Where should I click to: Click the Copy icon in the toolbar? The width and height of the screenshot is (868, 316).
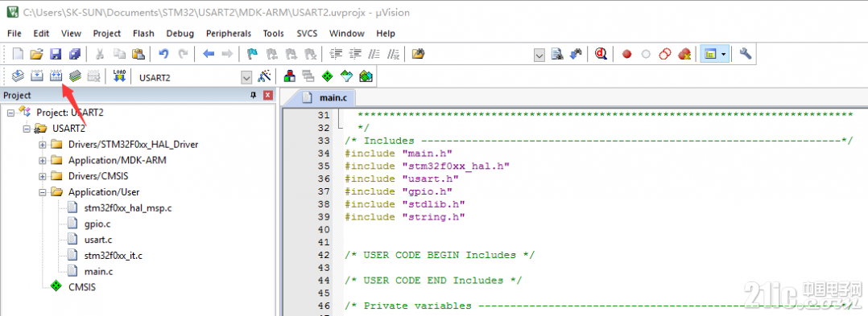[119, 54]
